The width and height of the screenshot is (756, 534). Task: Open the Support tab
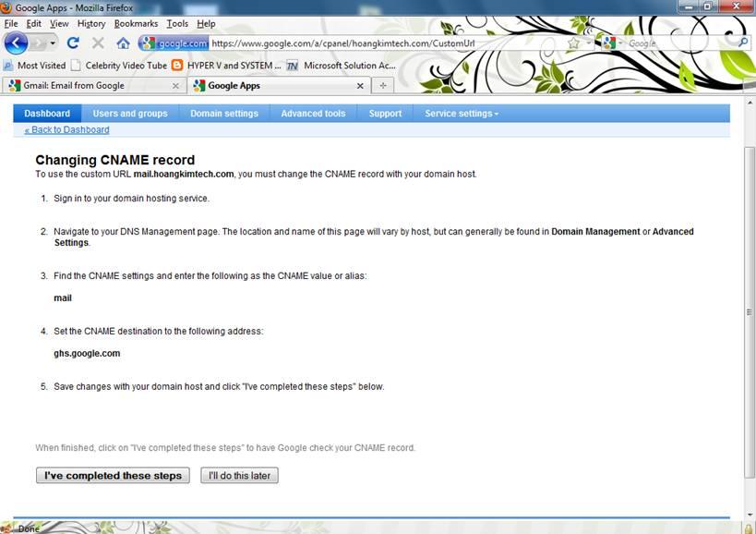pos(385,114)
